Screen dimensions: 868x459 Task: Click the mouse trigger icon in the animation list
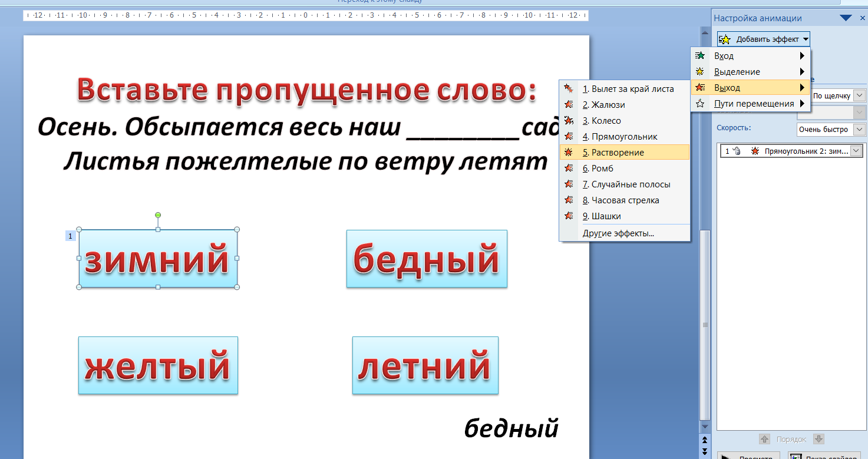click(737, 151)
